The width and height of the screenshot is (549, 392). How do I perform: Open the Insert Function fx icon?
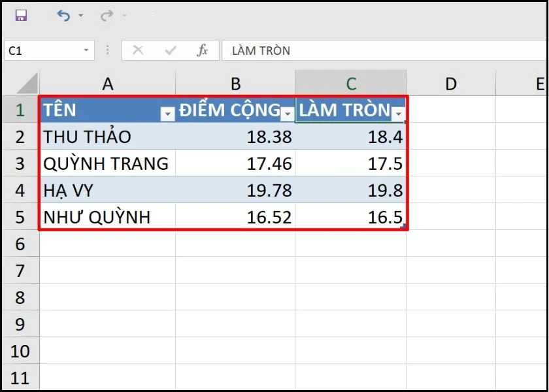point(203,51)
